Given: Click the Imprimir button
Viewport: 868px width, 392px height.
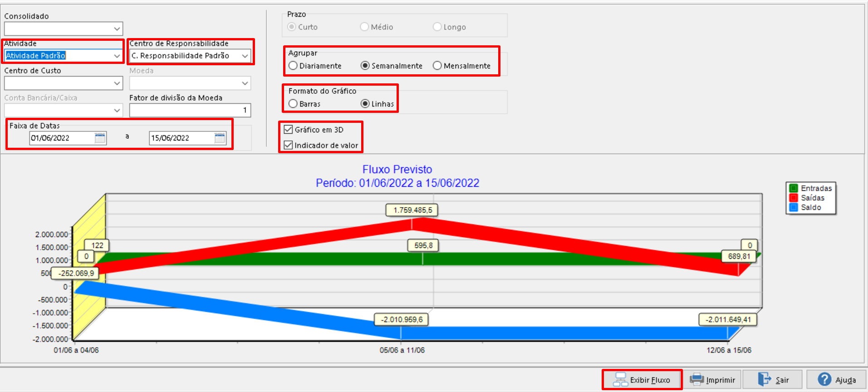Looking at the screenshot, I should [712, 380].
